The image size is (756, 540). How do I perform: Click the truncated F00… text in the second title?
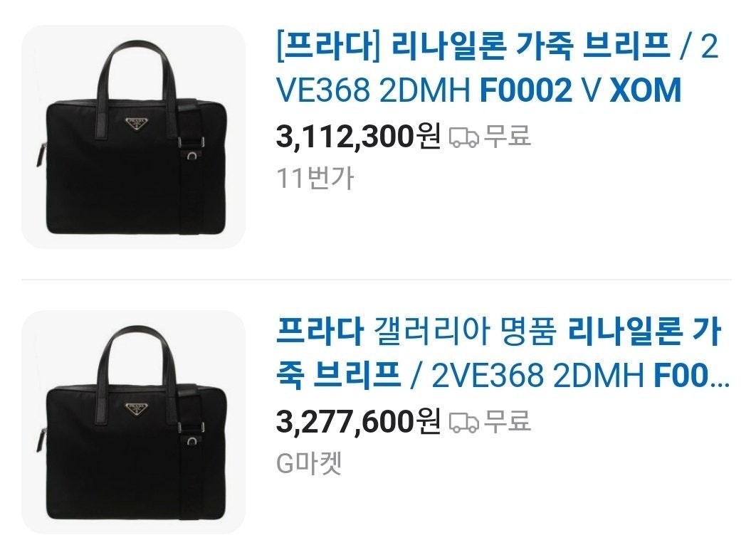tap(691, 376)
